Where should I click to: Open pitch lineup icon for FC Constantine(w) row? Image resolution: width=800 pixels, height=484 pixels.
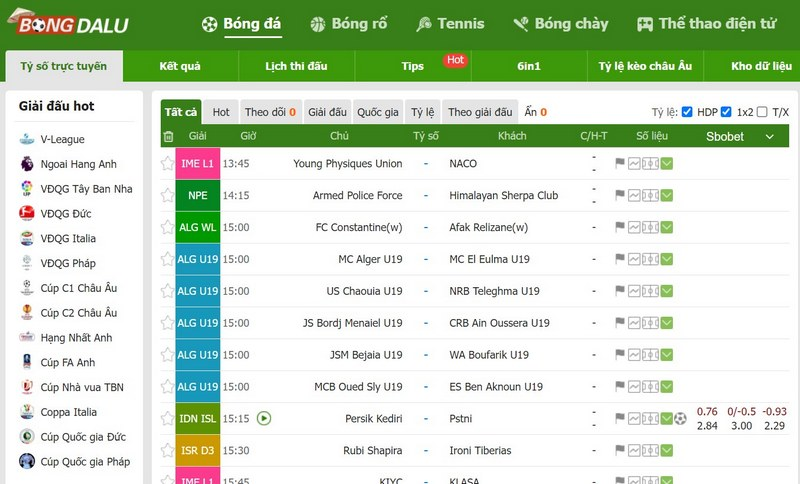(x=650, y=227)
